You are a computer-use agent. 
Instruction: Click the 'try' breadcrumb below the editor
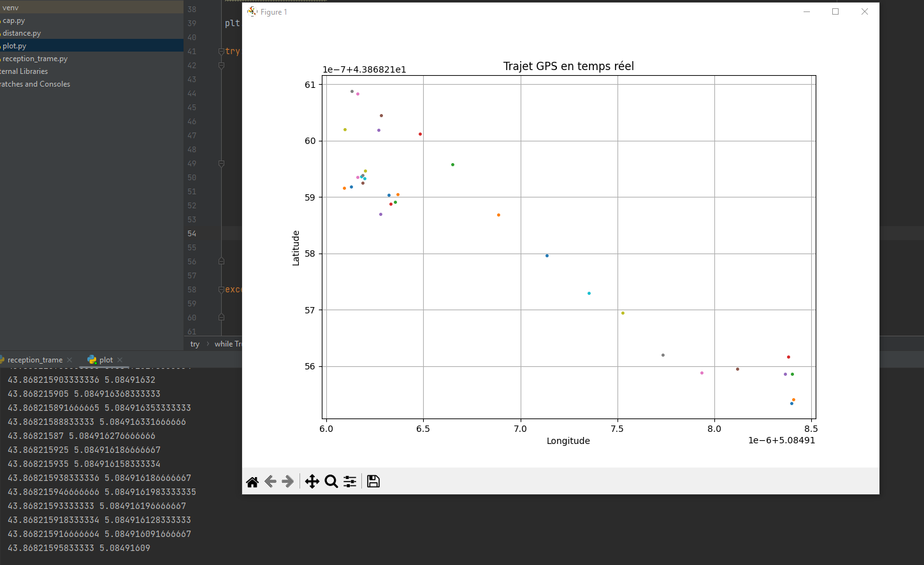(x=195, y=344)
